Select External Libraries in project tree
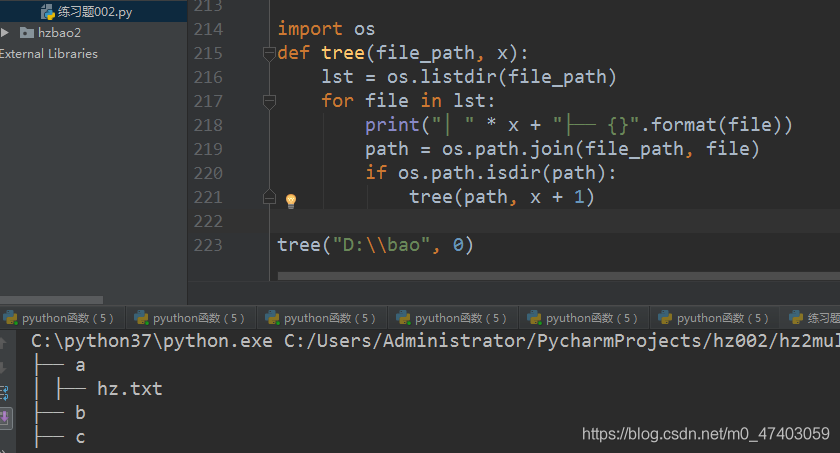This screenshot has height=453, width=840. [49, 54]
